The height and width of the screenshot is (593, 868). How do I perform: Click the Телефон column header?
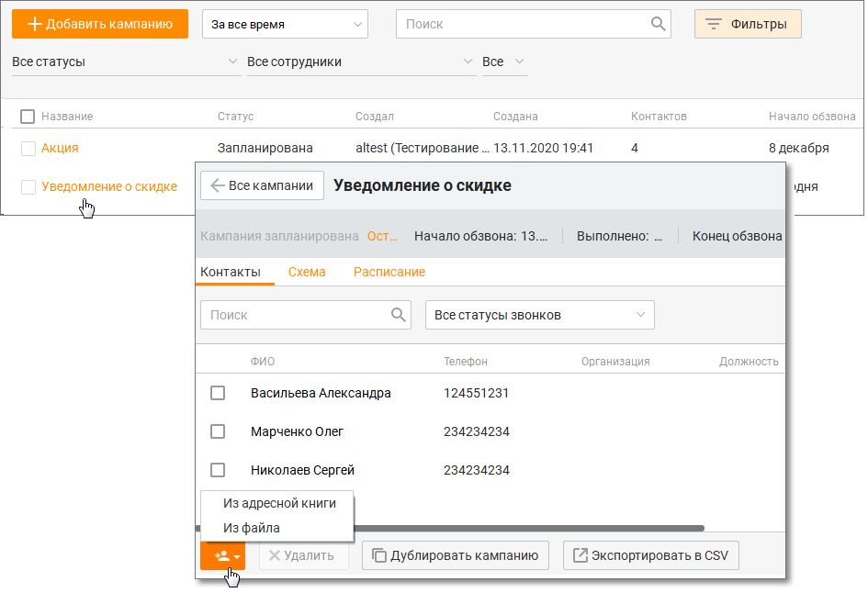pos(465,362)
